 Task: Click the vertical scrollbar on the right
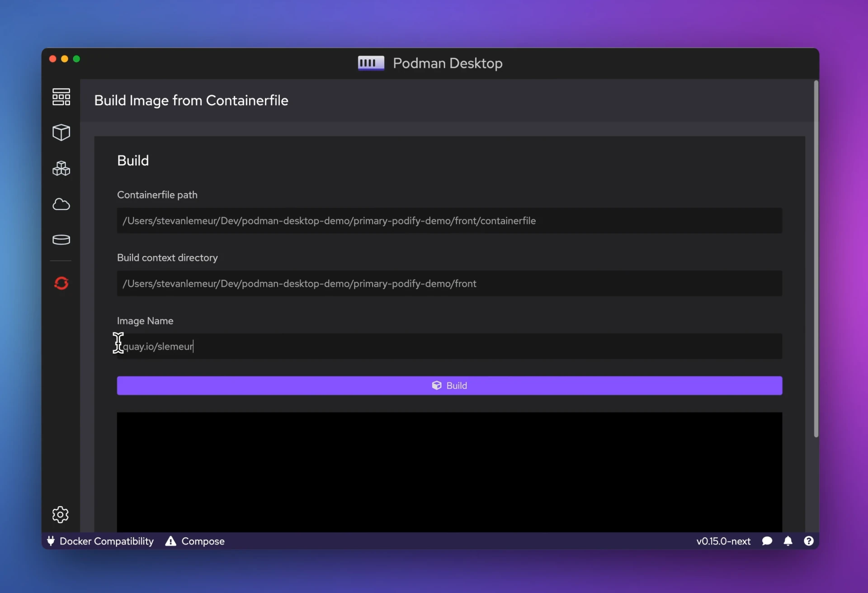point(816,258)
